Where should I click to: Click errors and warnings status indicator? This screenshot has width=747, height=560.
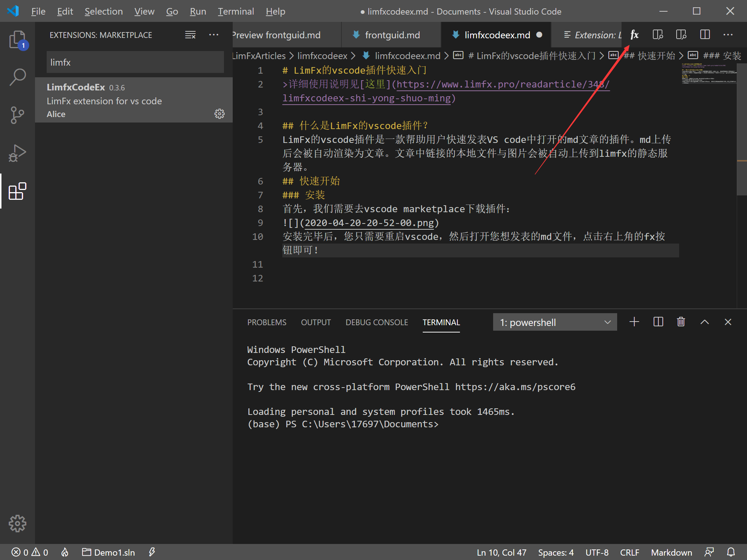(30, 552)
